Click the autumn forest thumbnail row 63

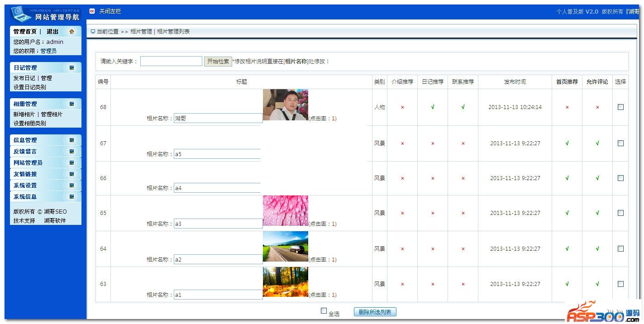[x=285, y=282]
